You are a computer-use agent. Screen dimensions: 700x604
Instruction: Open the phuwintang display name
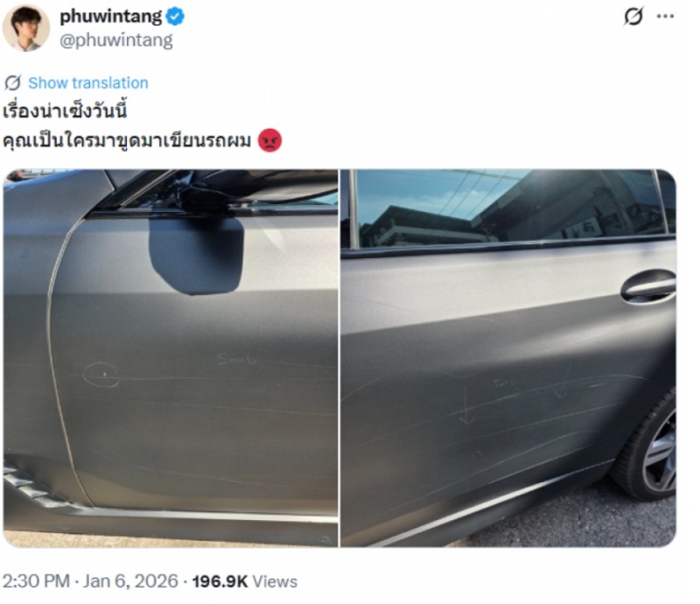pos(110,17)
